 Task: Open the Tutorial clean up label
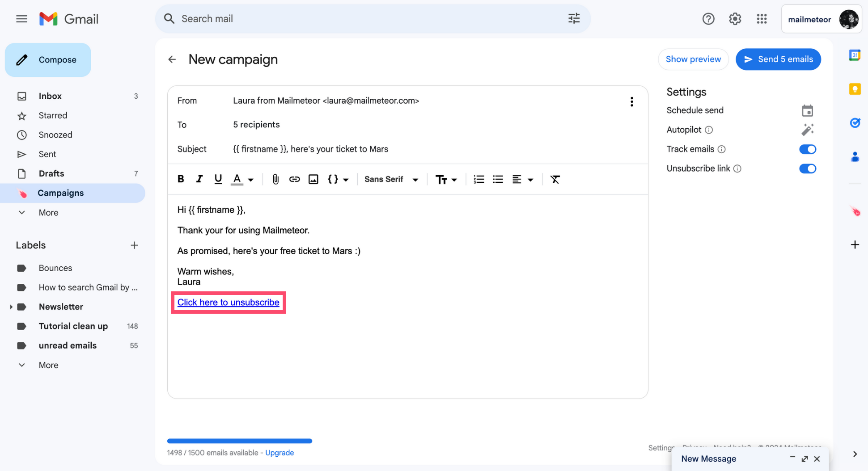point(72,326)
